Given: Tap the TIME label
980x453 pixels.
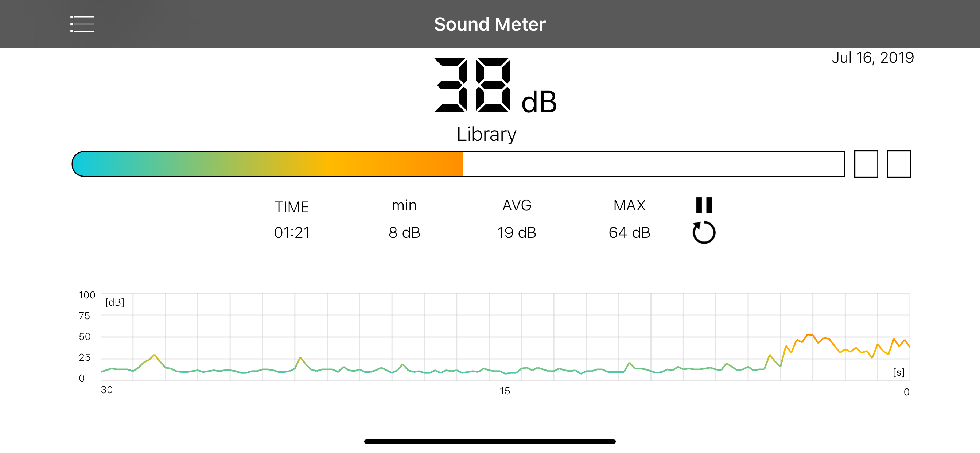Looking at the screenshot, I should click(292, 207).
